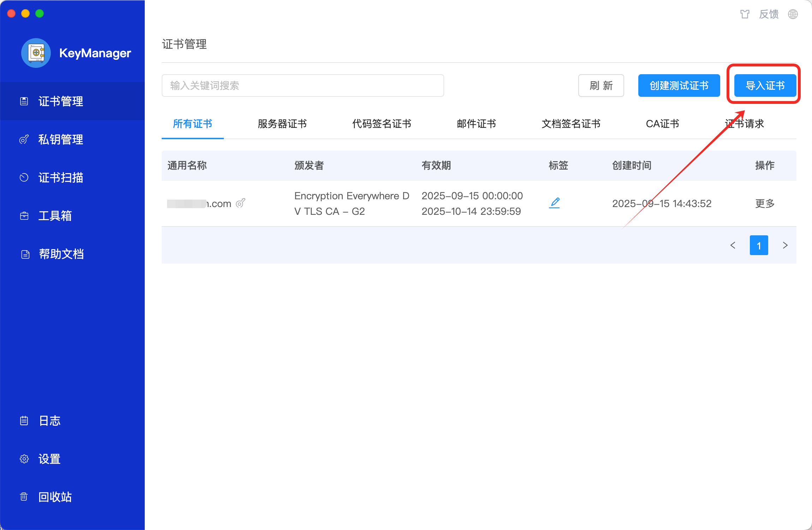
Task: Open 帮助文档 from the sidebar
Action: click(61, 254)
